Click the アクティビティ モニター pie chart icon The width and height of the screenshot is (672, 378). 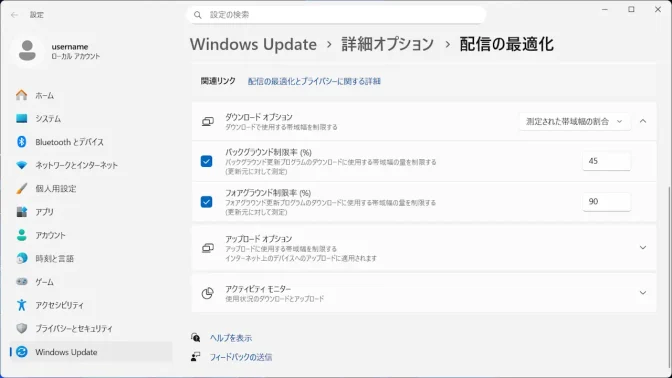(x=207, y=293)
